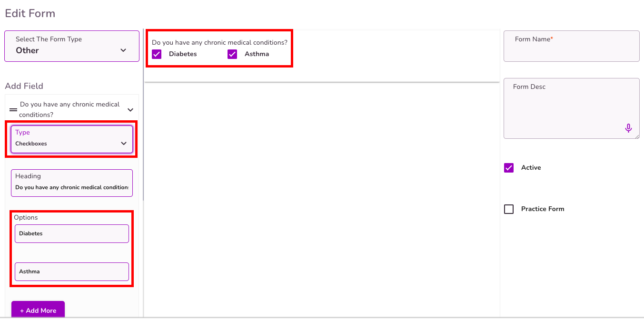Select the chronic conditions question in the preview
The height and width of the screenshot is (319, 644).
[219, 42]
